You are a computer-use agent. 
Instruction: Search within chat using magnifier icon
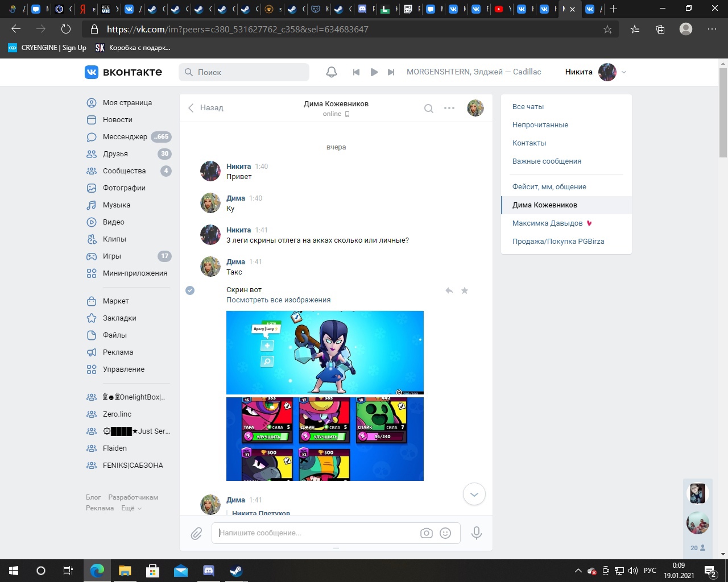429,108
